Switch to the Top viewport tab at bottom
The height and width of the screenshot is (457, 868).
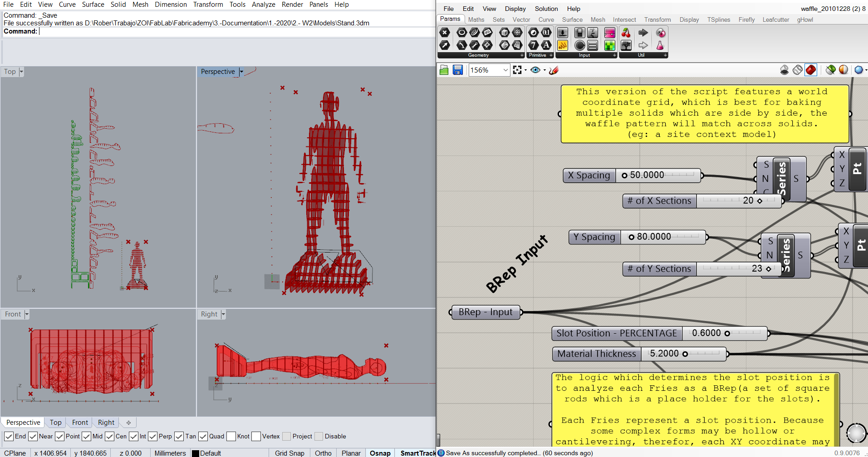coord(56,423)
